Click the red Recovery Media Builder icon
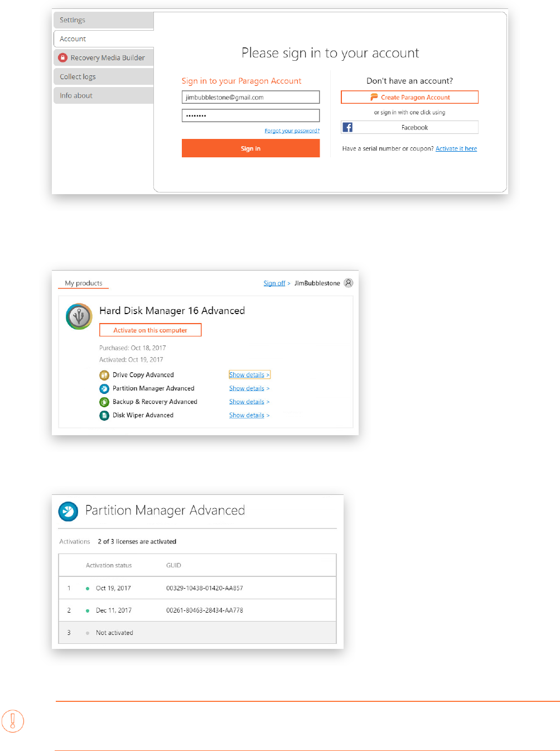 click(x=63, y=57)
